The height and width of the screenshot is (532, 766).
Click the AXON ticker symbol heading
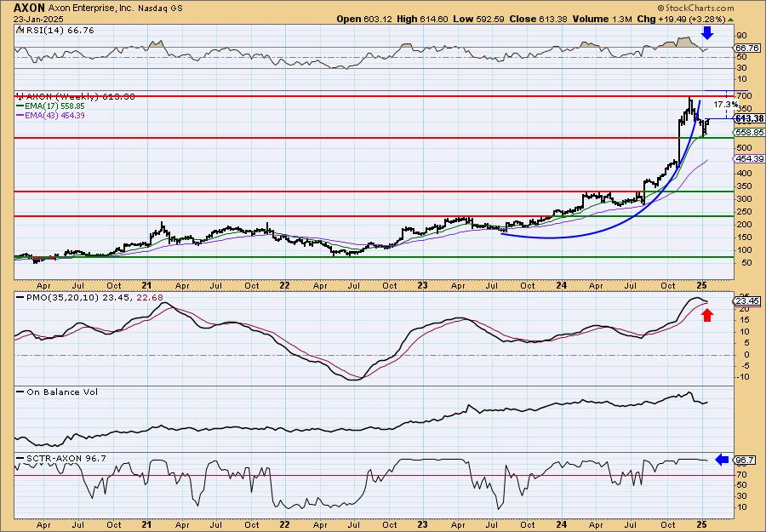(29, 8)
